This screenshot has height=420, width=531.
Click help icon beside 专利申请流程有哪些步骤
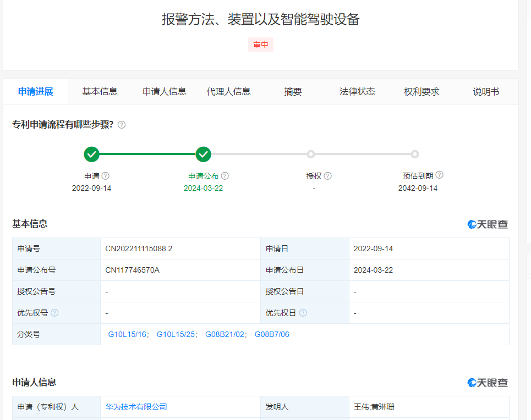(122, 125)
